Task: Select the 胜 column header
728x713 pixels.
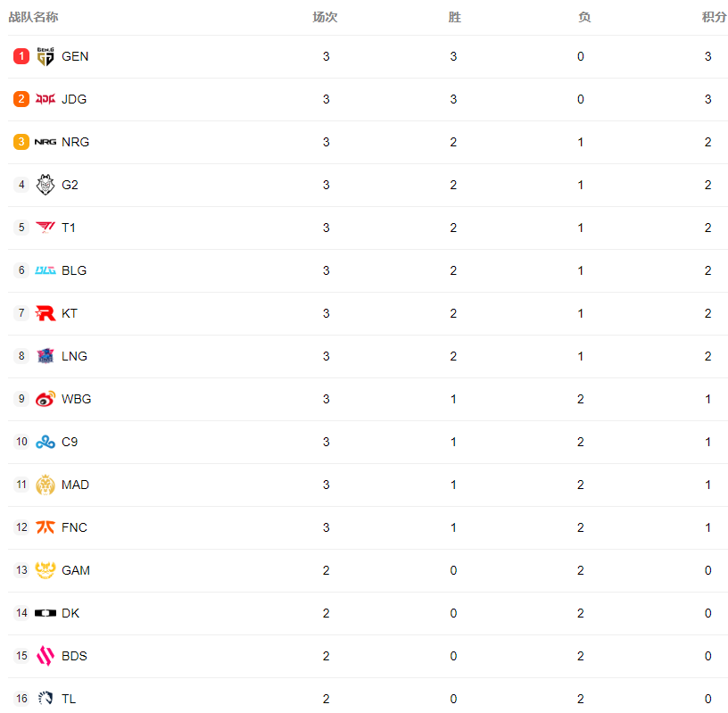Action: pos(454,17)
